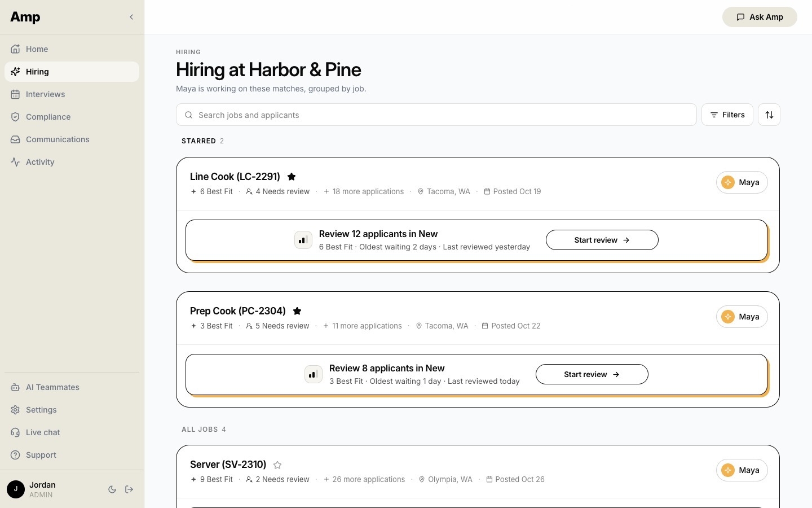The image size is (812, 508).
Task: Open the Filters menu
Action: pyautogui.click(x=727, y=115)
